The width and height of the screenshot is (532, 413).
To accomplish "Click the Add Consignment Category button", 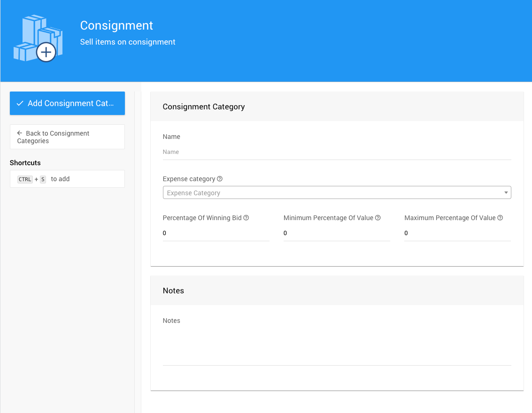I will pos(67,103).
